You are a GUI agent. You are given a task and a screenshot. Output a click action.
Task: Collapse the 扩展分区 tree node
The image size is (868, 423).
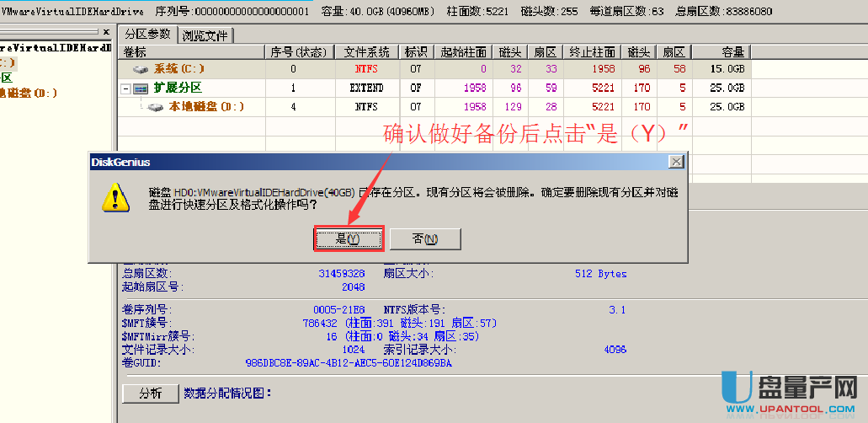(125, 88)
